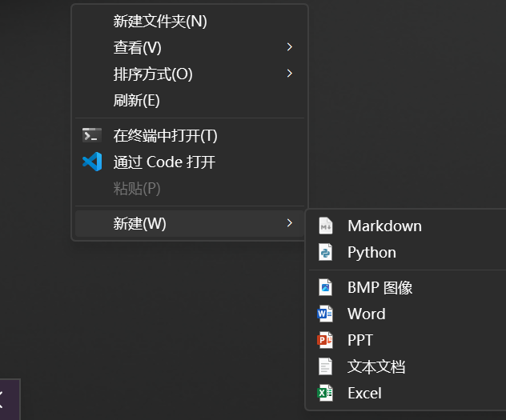Create a new Markdown file
The image size is (506, 420).
point(408,226)
